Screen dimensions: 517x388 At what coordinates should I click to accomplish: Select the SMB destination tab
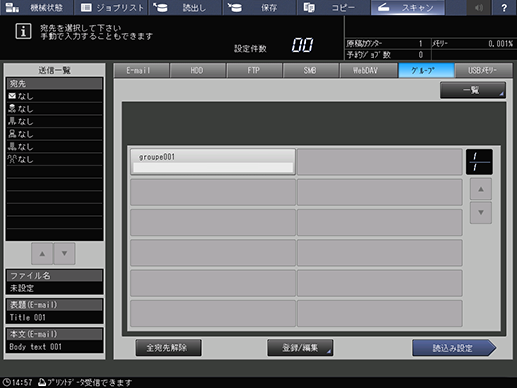click(311, 70)
